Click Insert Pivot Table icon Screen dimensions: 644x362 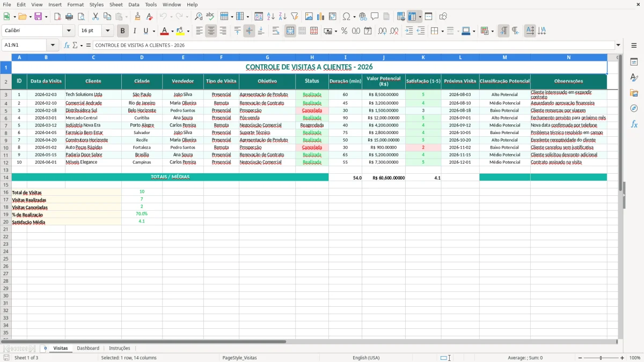333,17
